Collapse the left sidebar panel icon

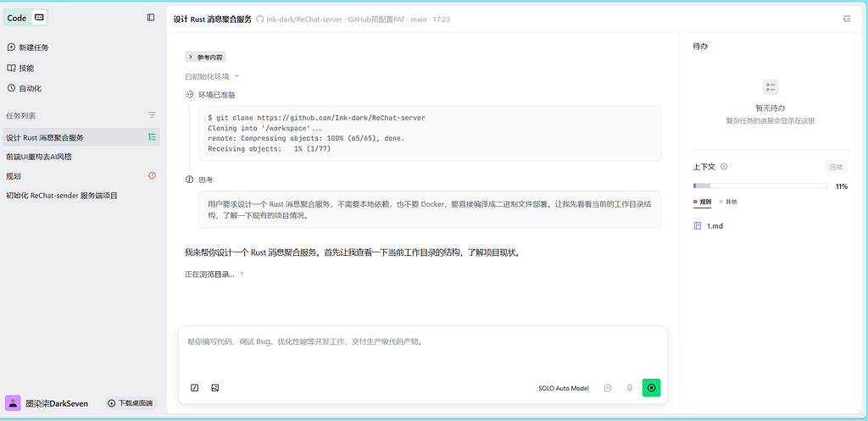pos(151,18)
